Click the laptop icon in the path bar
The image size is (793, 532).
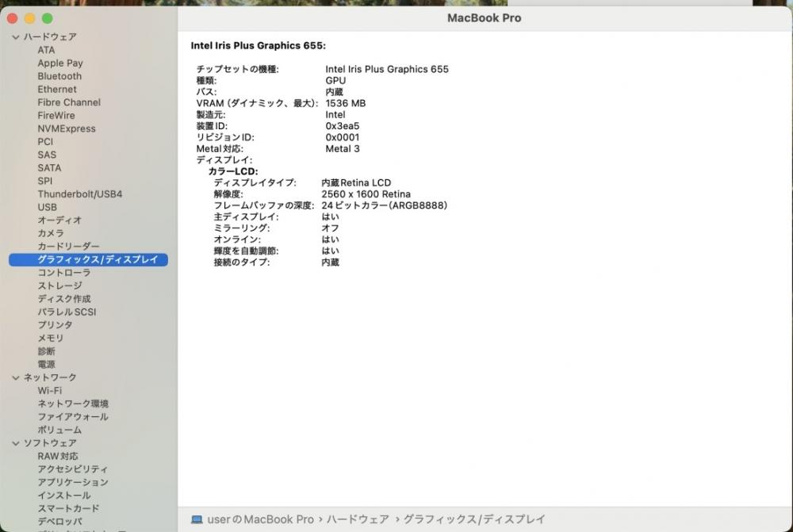tap(197, 520)
